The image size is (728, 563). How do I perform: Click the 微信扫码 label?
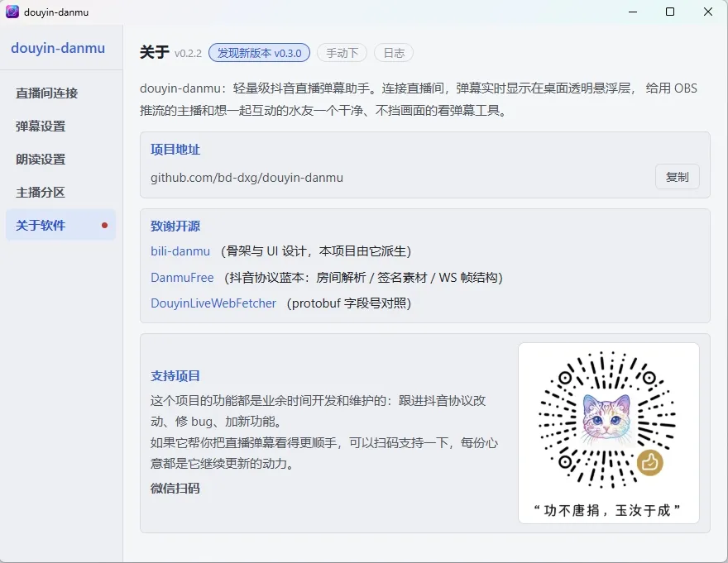click(175, 489)
